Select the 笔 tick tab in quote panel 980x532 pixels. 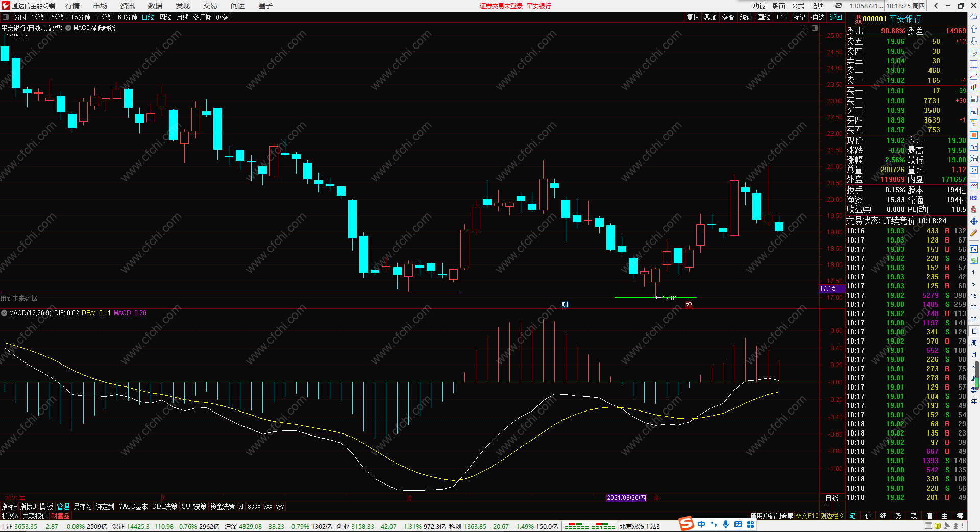click(853, 516)
